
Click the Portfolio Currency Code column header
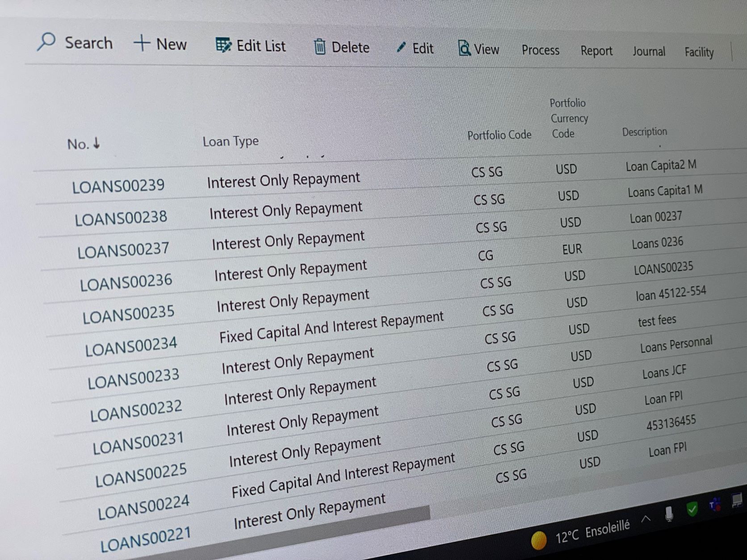click(568, 118)
